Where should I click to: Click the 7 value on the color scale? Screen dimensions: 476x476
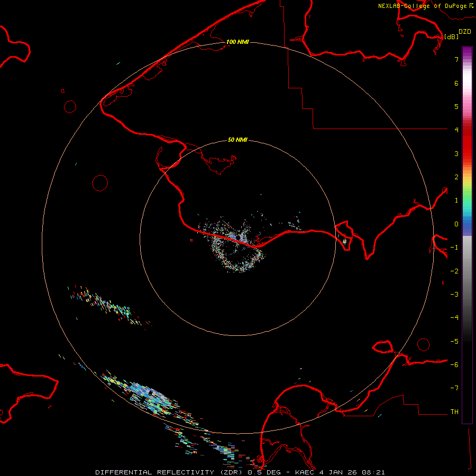456,59
